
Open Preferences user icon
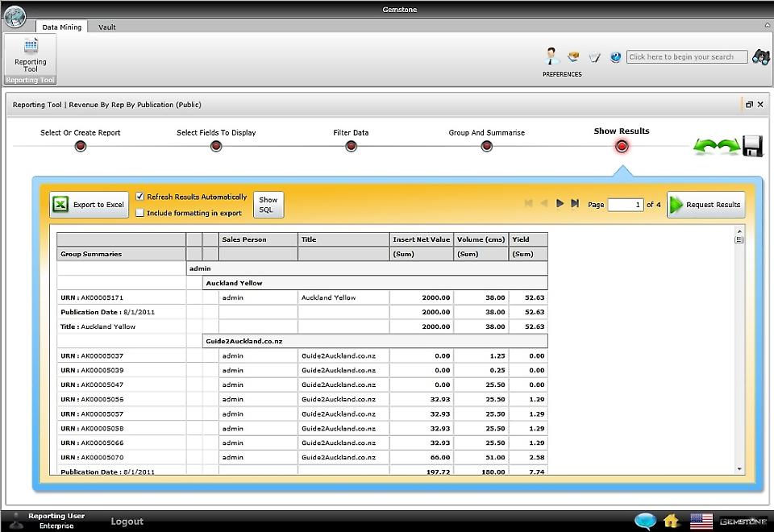(x=551, y=56)
